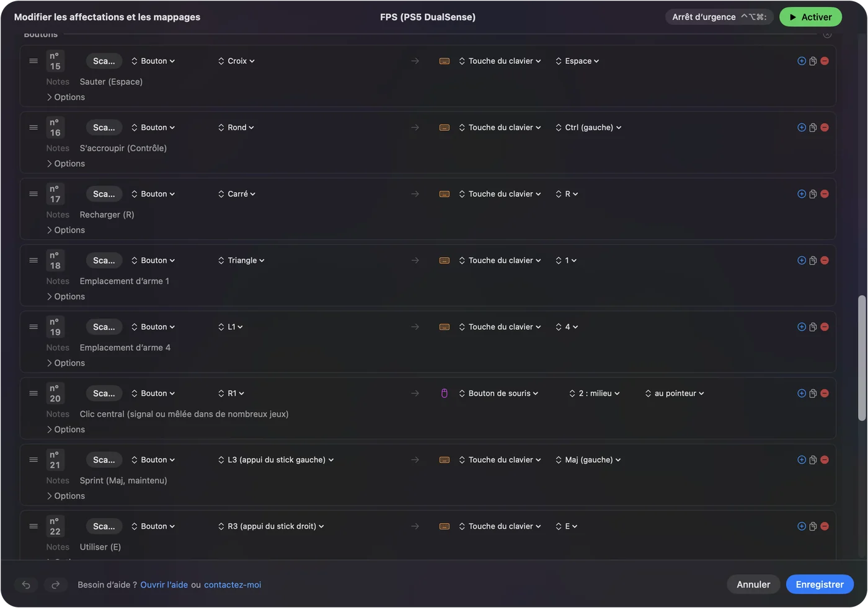Expand Options under Sprint (Maj, maintenu)
The image size is (868, 608).
pos(66,496)
